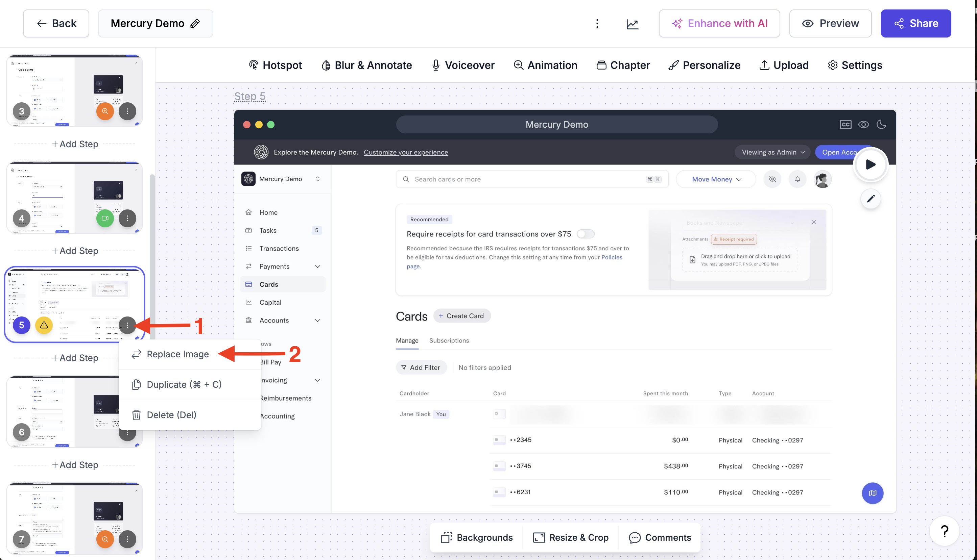Switch to the Subscriptions tab
The image size is (977, 560).
pos(449,340)
